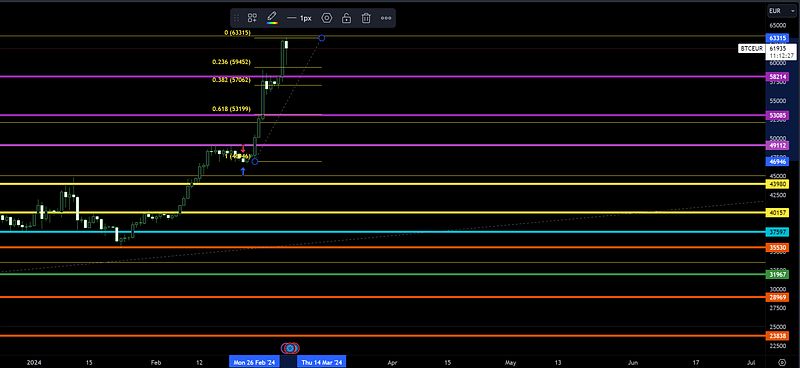This screenshot has height=368, width=800.
Task: Select the red down arrow marker on chart
Action: click(243, 149)
